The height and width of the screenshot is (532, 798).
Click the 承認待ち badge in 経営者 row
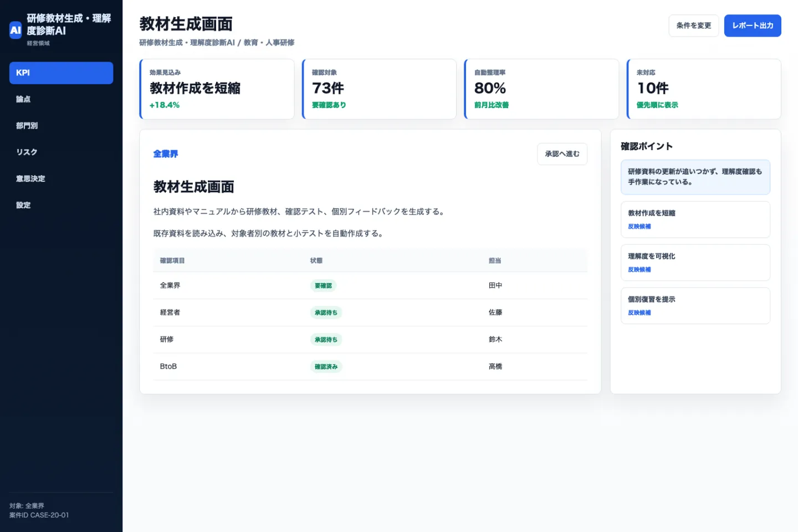click(x=326, y=313)
